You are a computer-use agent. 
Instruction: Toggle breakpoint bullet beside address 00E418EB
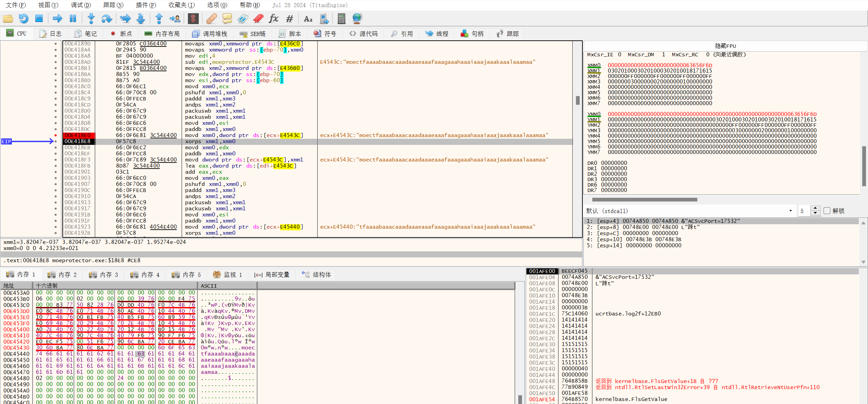(x=56, y=148)
